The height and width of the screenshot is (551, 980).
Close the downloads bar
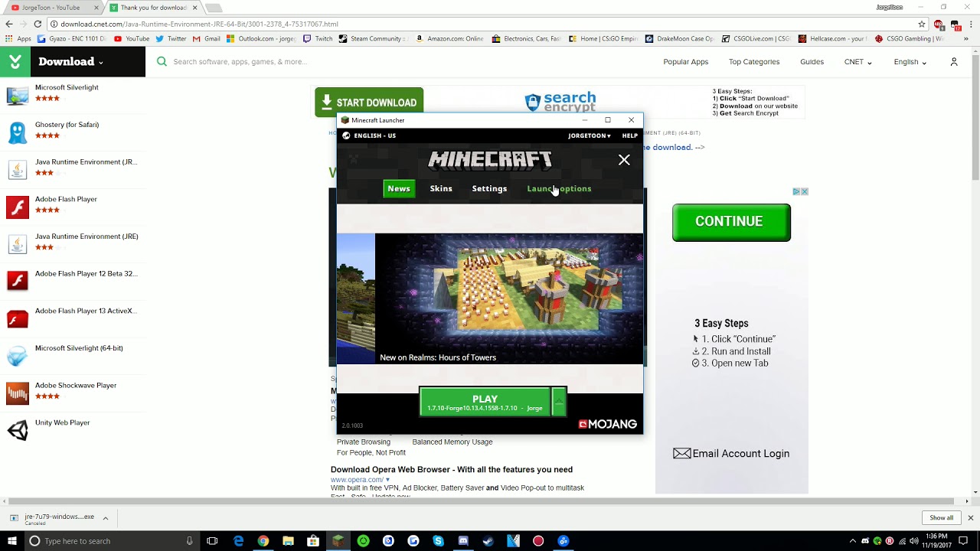(971, 518)
